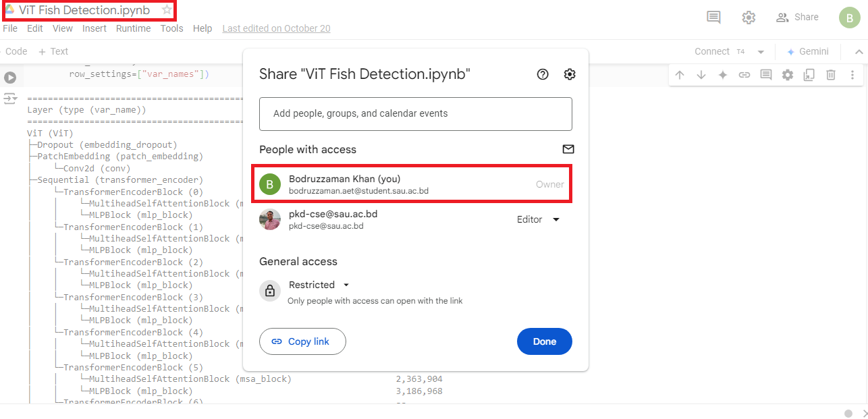
Task: Click the email envelope icon beside People with access
Action: pos(568,149)
